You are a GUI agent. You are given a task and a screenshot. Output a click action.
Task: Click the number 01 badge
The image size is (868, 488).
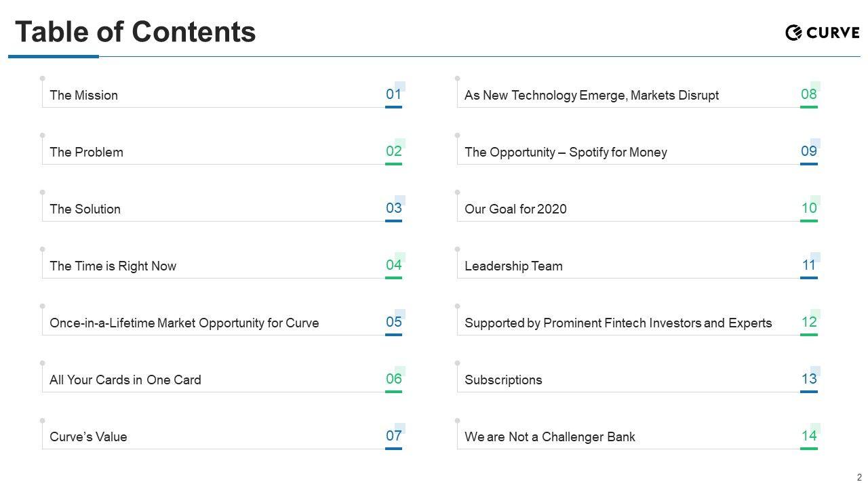pyautogui.click(x=394, y=95)
